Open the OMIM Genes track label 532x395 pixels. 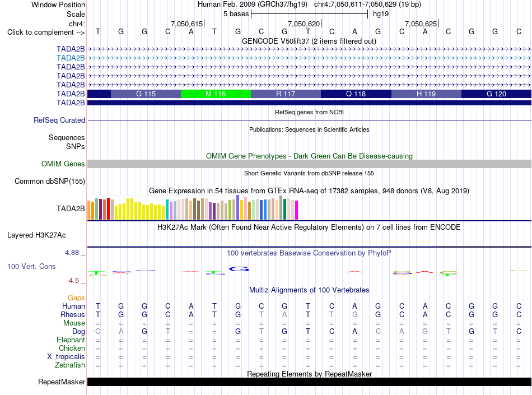pos(63,164)
